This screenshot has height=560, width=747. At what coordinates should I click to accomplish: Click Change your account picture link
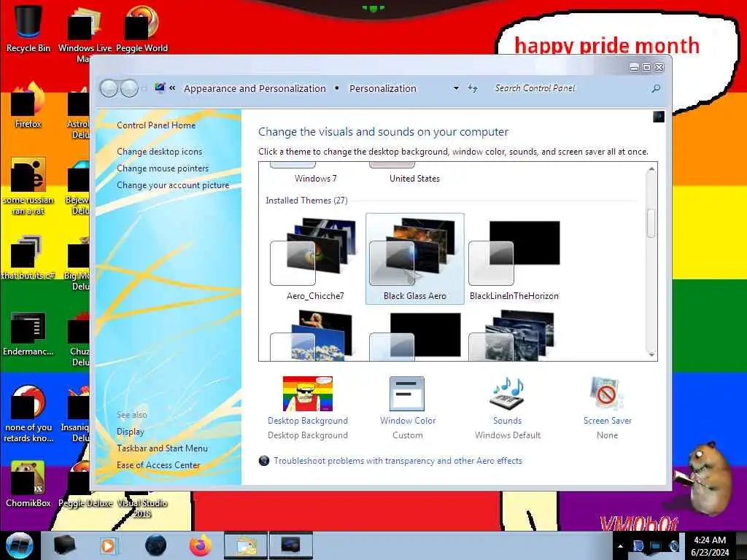[x=173, y=185]
